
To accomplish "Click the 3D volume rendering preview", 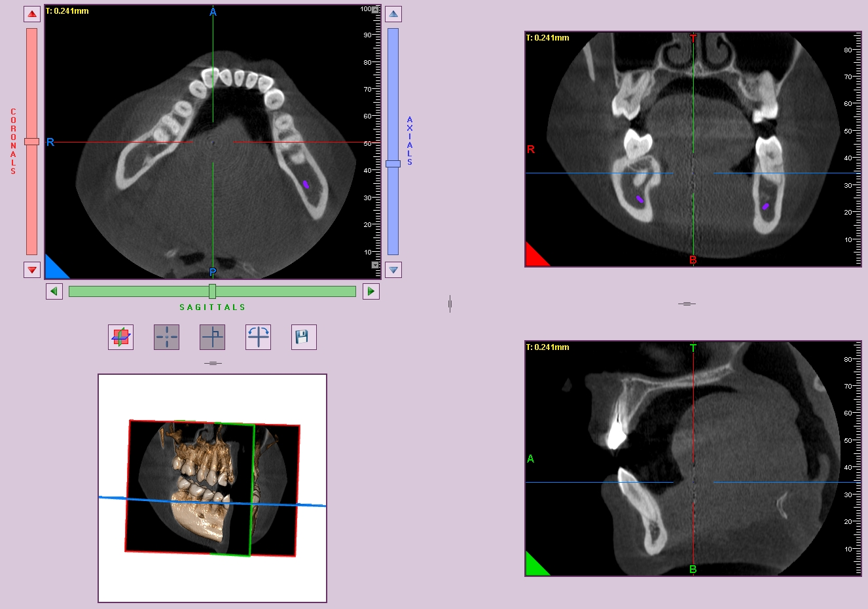I will pos(212,488).
